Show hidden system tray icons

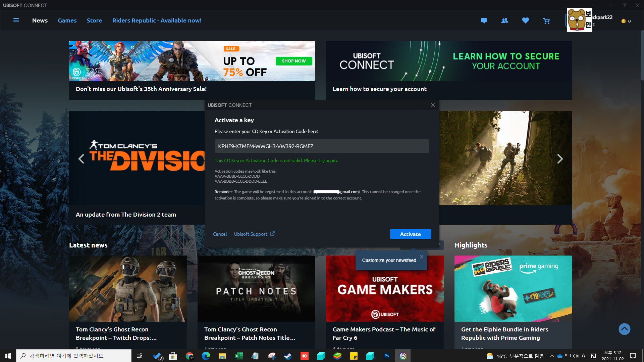[x=551, y=356]
